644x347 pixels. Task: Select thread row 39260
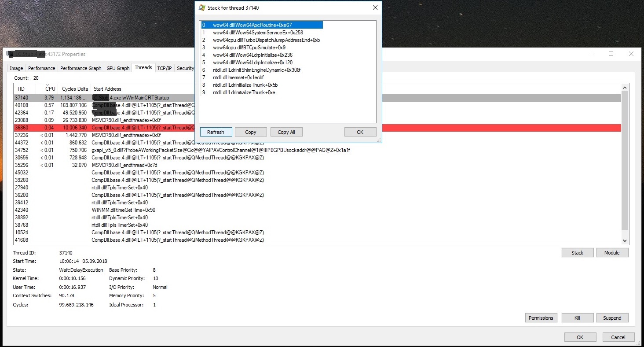tap(317, 180)
